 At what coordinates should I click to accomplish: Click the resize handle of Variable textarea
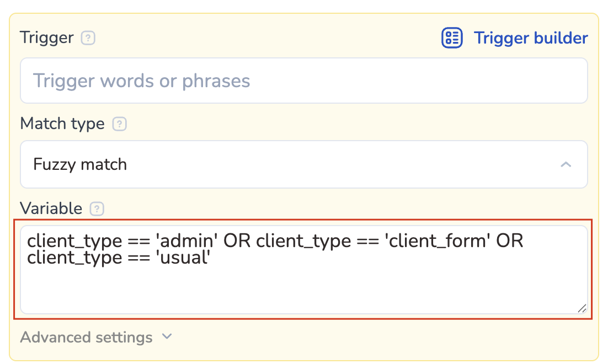coord(582,309)
